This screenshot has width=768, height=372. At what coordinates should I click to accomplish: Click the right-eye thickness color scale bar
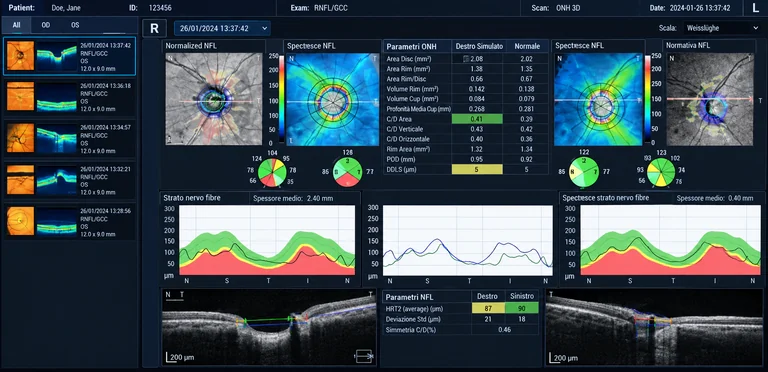281,99
